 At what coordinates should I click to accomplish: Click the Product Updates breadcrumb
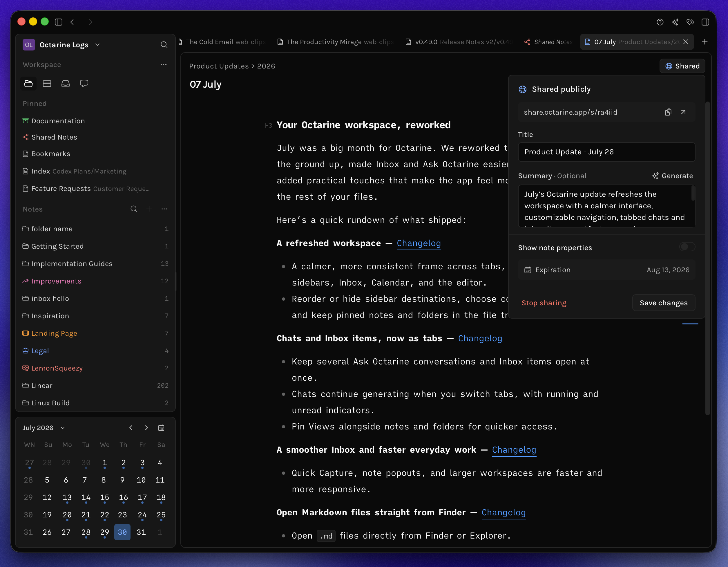point(219,66)
